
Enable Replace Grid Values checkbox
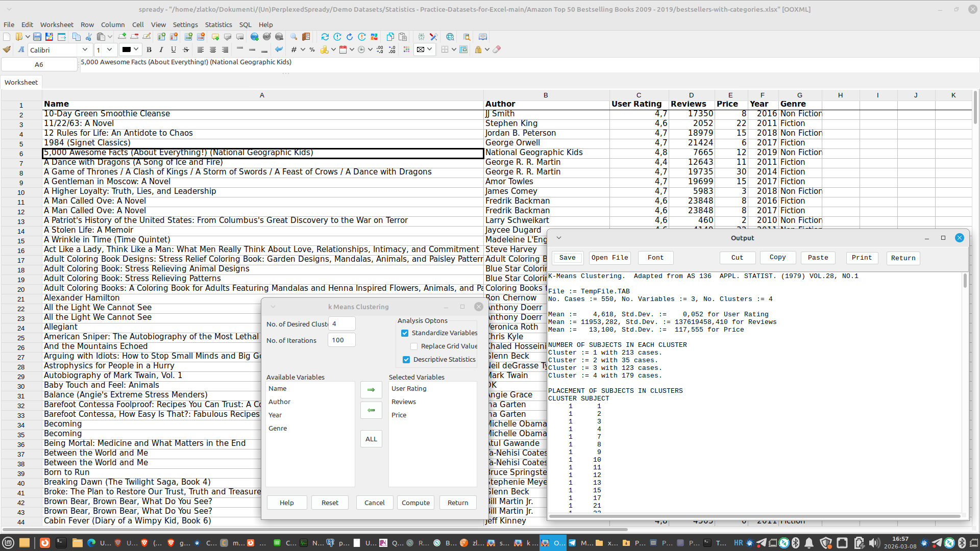(x=414, y=346)
